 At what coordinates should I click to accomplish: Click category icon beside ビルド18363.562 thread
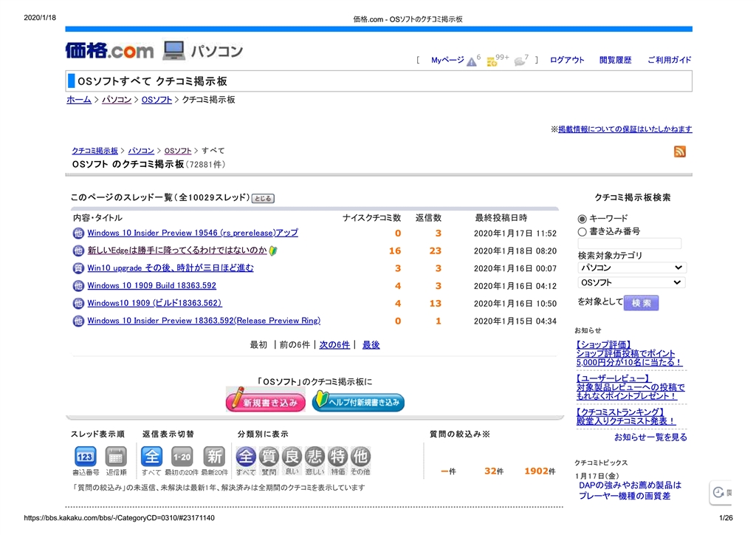click(78, 304)
